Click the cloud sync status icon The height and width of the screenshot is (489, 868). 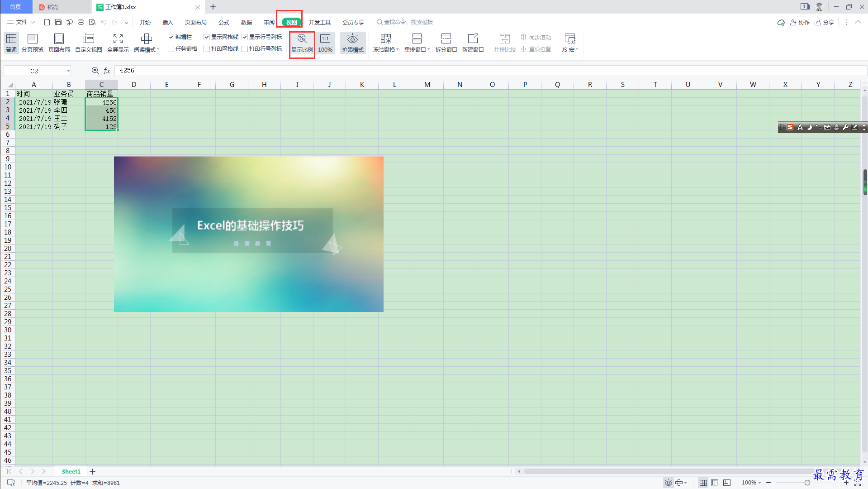781,22
